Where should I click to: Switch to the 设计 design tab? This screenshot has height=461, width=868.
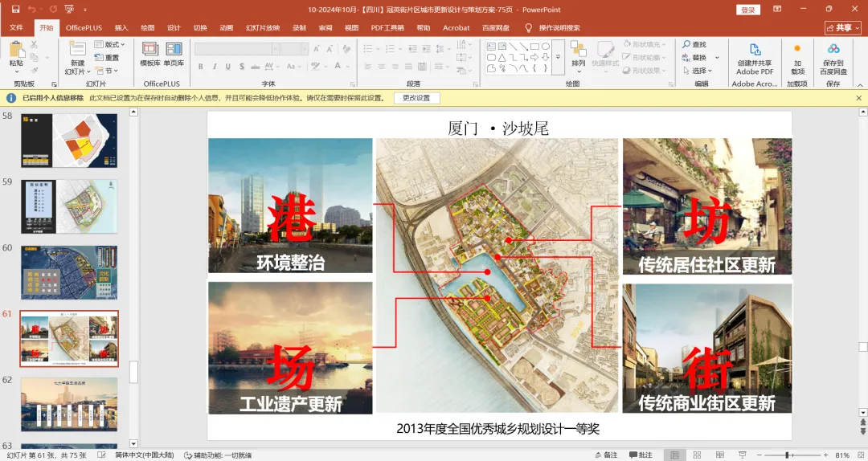point(174,27)
